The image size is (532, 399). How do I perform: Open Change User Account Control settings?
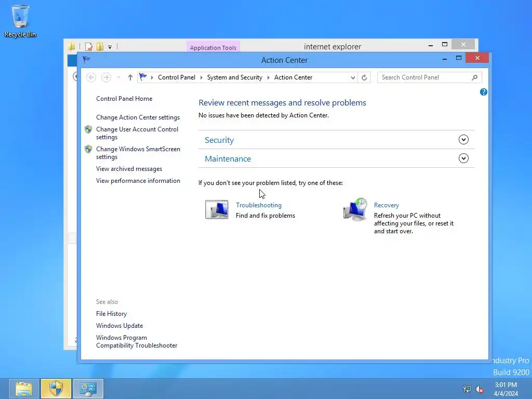(137, 133)
